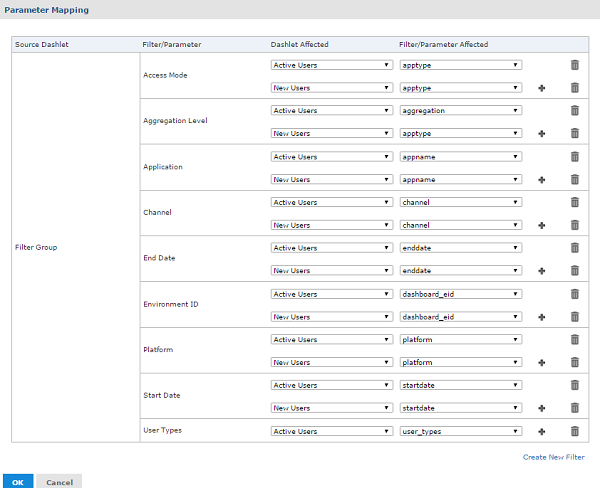Screen dimensions: 600x488
Task: Select the Channel parameter label
Action: pyautogui.click(x=157, y=212)
